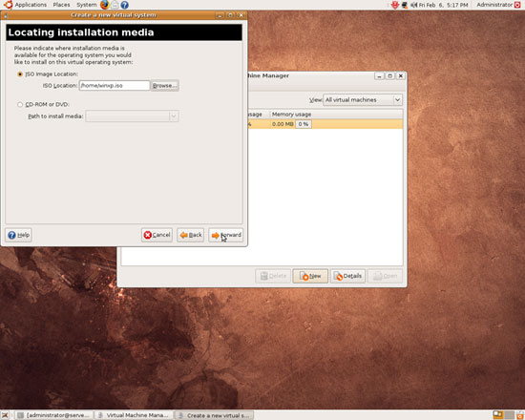Open the Path to install media dropdown

point(132,116)
